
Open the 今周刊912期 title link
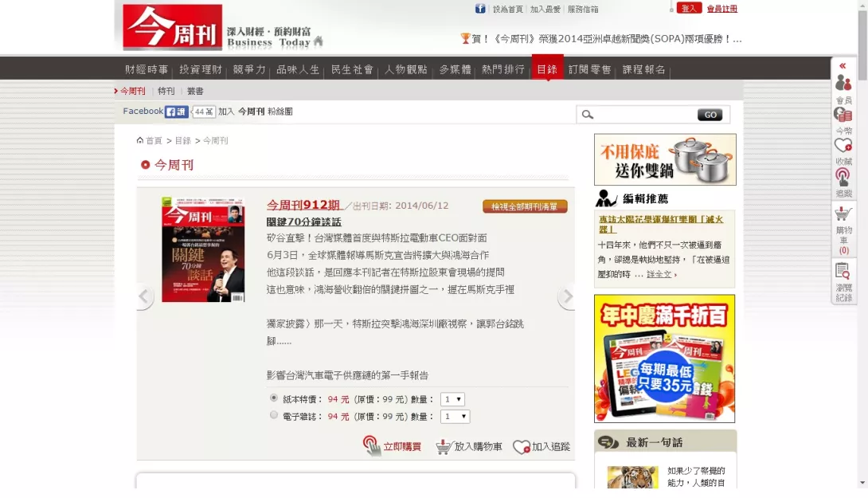303,205
